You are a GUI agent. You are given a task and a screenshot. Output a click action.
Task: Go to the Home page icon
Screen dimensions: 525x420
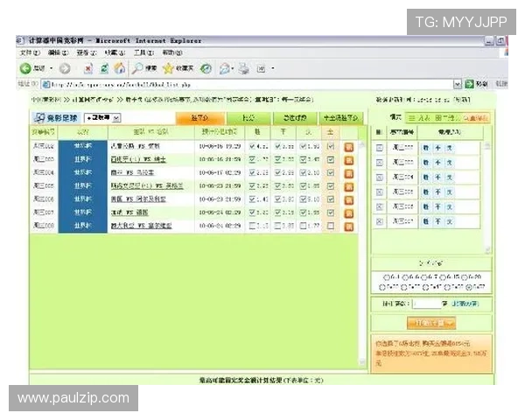point(120,68)
